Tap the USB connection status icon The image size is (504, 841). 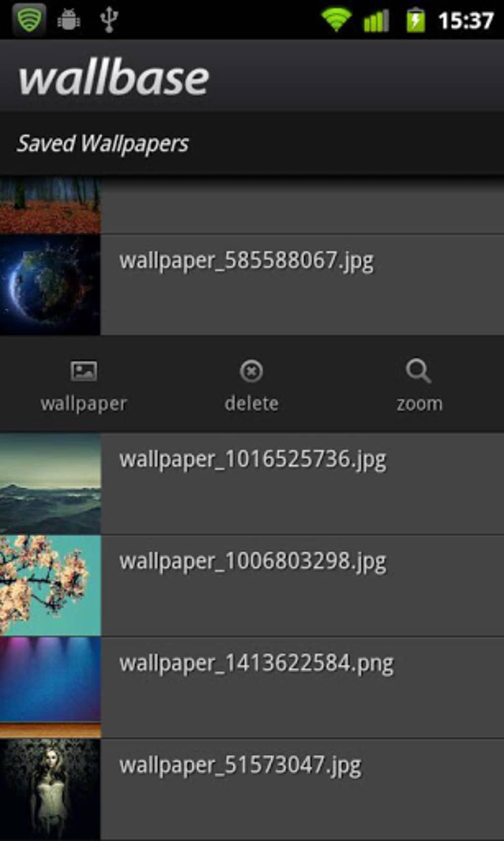click(109, 20)
